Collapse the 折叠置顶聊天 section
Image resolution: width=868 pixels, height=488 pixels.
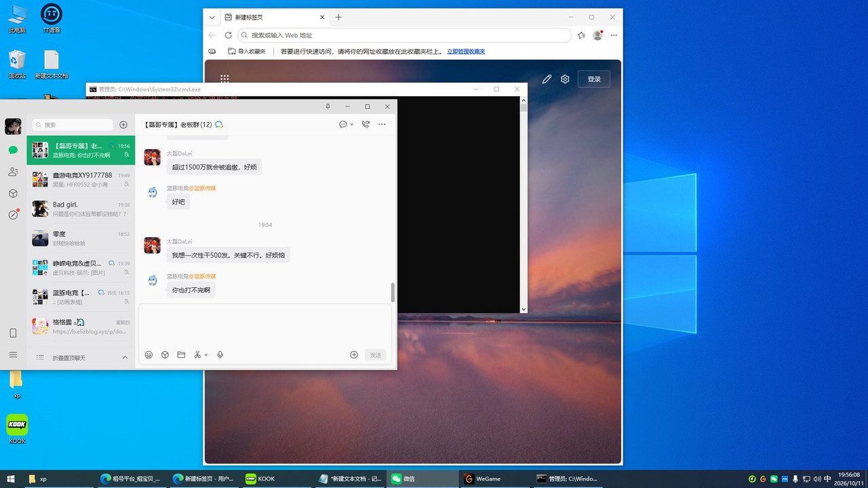(125, 357)
